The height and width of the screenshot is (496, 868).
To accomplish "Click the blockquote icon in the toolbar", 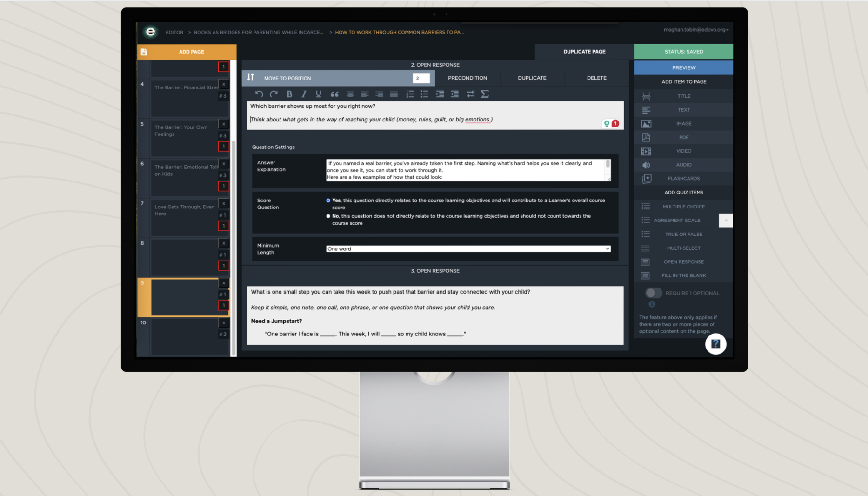I will click(334, 94).
